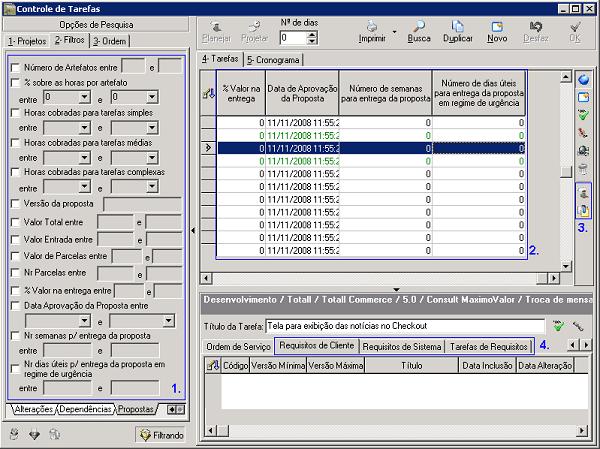
Task: Select Requisitos de Sistema tab
Action: click(402, 346)
